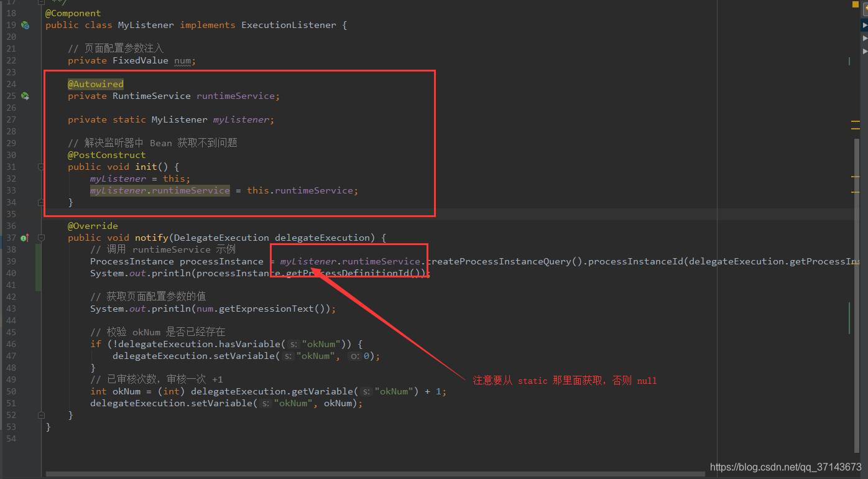Click the num field declaration on line 22
Image resolution: width=868 pixels, height=479 pixels.
coord(183,60)
